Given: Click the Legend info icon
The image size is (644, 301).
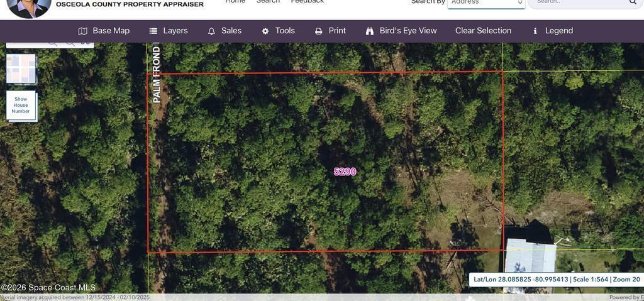Looking at the screenshot, I should click(x=535, y=31).
